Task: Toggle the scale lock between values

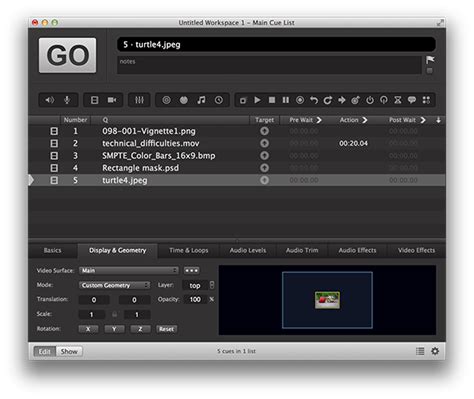Action: pos(115,314)
